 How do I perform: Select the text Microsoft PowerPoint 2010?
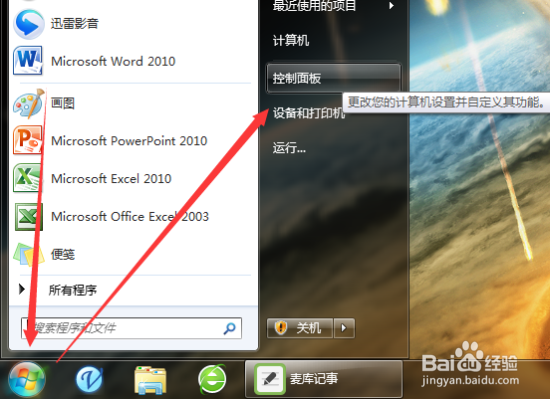click(x=129, y=141)
